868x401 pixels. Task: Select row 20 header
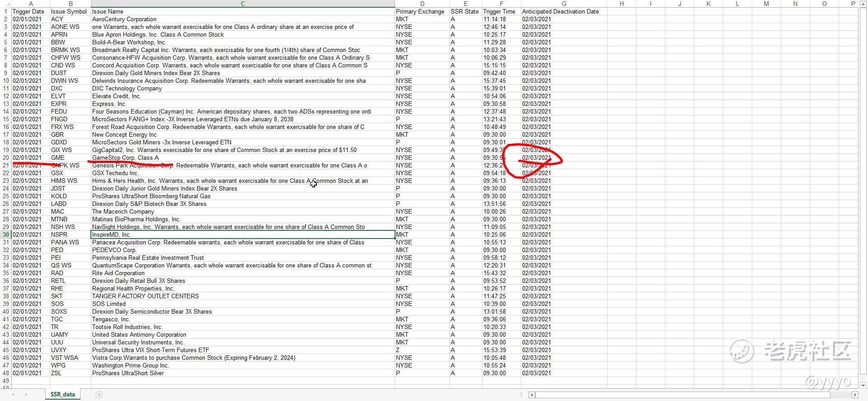[x=6, y=158]
